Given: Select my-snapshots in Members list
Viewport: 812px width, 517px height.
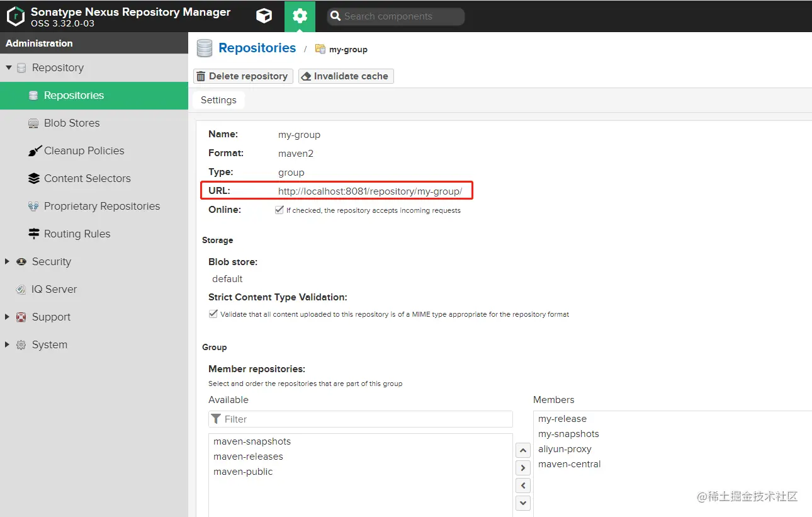Looking at the screenshot, I should click(x=672, y=434).
